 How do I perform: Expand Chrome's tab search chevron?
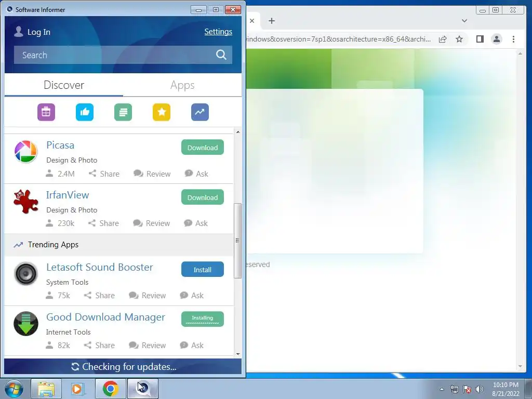point(464,21)
